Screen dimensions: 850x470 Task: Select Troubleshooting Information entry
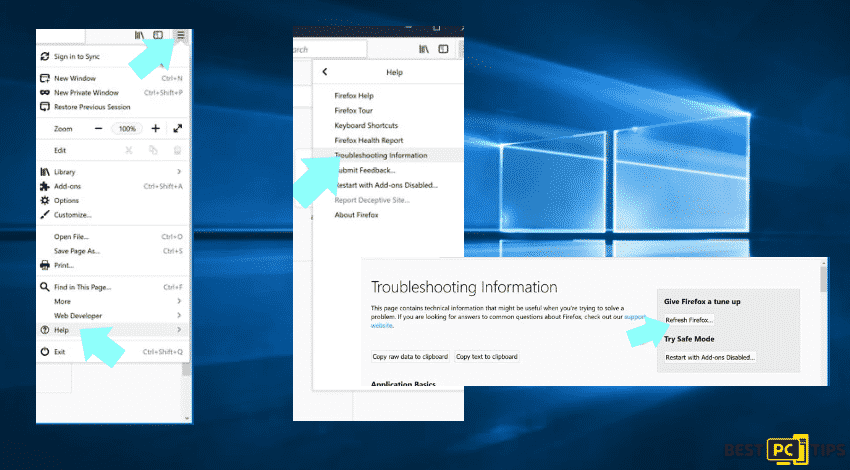pyautogui.click(x=388, y=155)
